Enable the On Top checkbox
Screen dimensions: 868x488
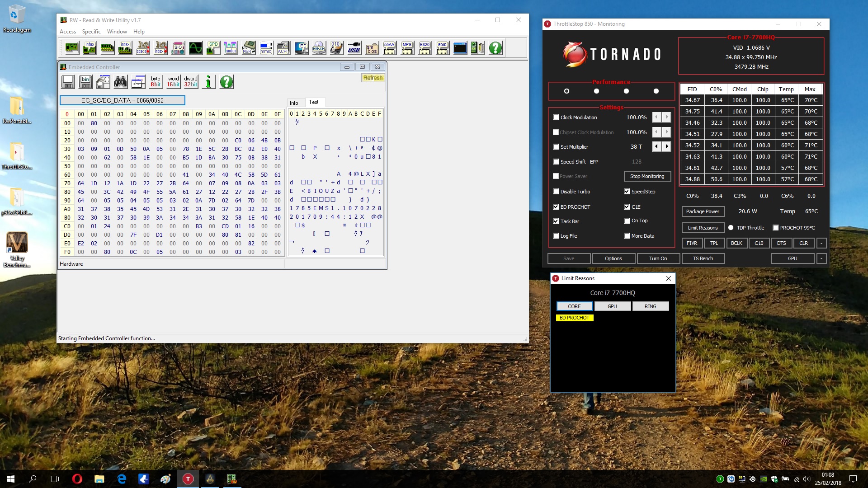(627, 221)
